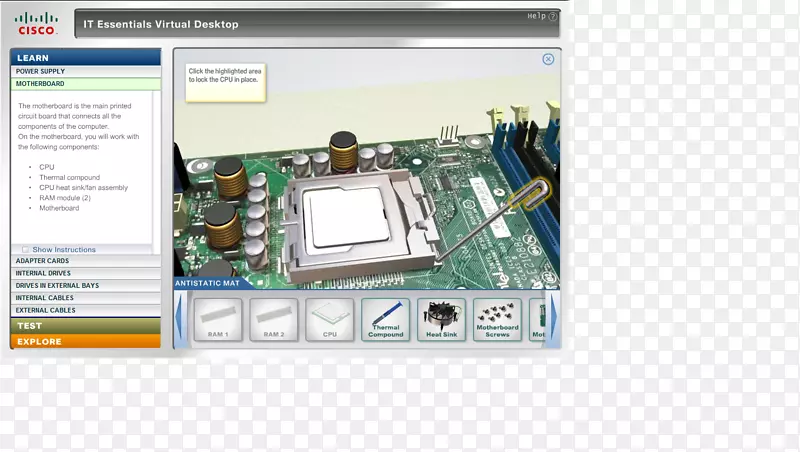Click the 'CPU heat sink/fan assembly' entry
The width and height of the screenshot is (800, 452).
pos(84,187)
